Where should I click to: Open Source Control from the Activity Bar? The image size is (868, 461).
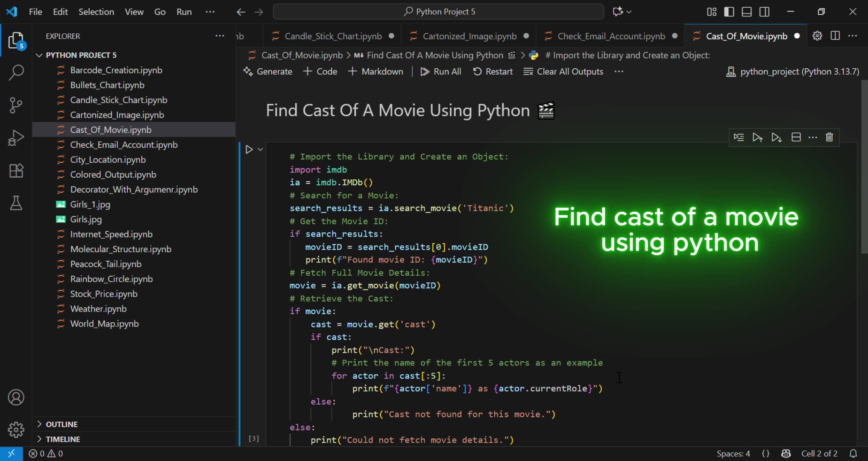[x=16, y=105]
